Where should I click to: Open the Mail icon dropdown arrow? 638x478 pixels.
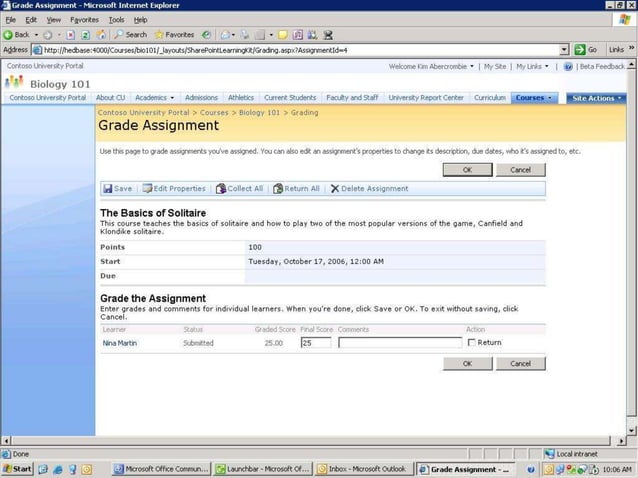point(233,35)
